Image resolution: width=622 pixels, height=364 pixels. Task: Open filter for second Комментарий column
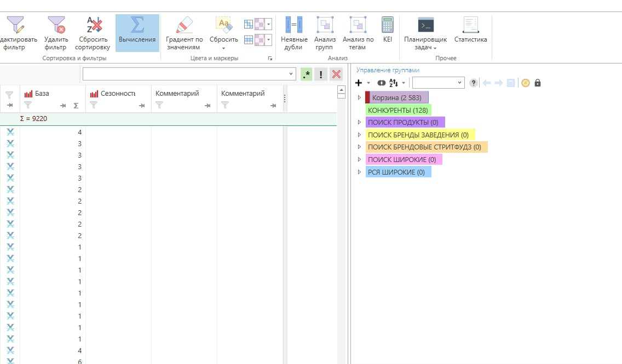pyautogui.click(x=226, y=105)
